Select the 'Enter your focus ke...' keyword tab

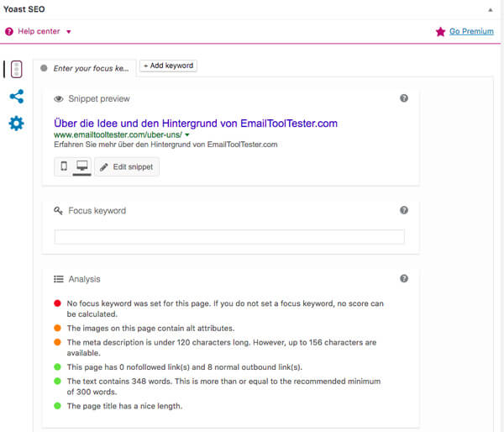[85, 68]
